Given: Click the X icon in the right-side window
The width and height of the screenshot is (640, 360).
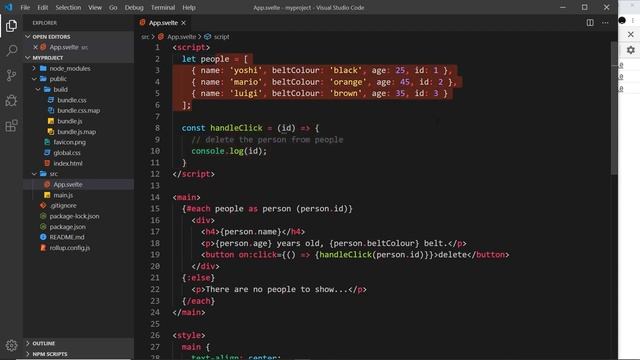Looking at the screenshot, I should [631, 34].
